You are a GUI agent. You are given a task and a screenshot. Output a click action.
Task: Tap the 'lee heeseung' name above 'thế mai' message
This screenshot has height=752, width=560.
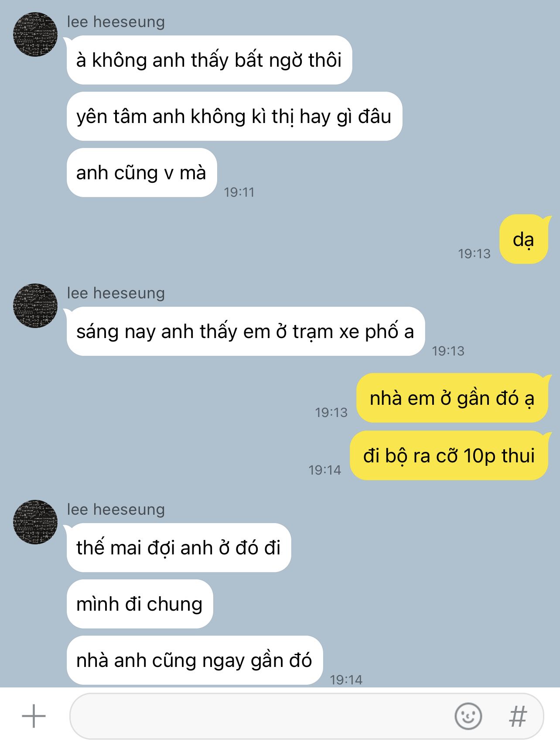[x=116, y=509]
